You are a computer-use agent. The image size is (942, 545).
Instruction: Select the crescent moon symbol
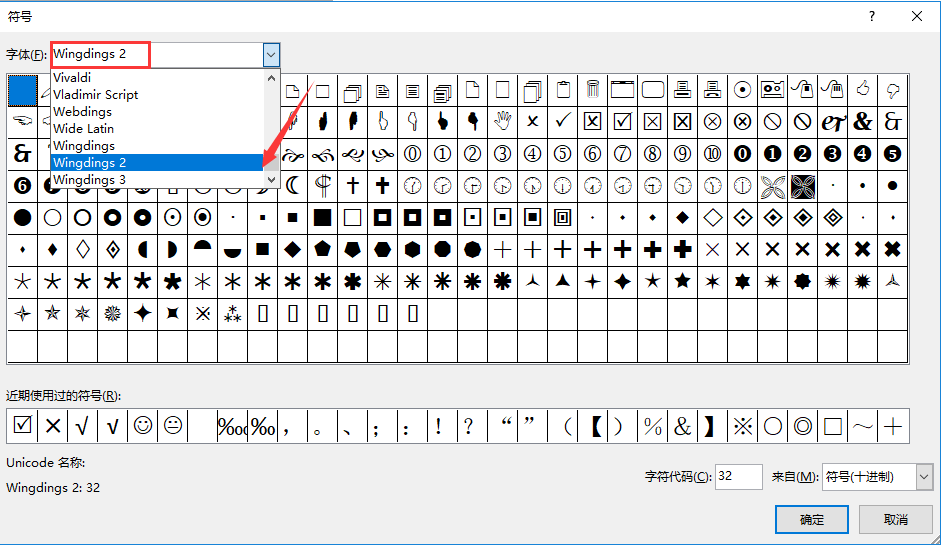pyautogui.click(x=293, y=186)
